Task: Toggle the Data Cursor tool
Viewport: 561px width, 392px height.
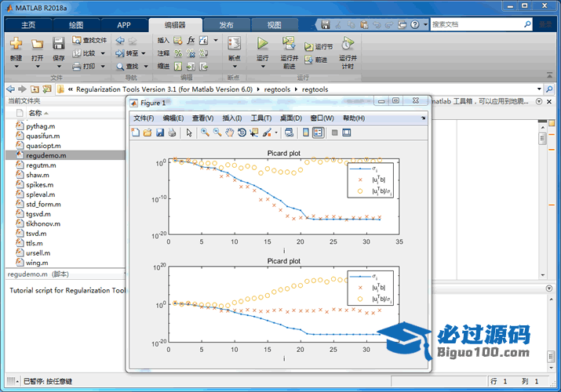Action: tap(254, 132)
